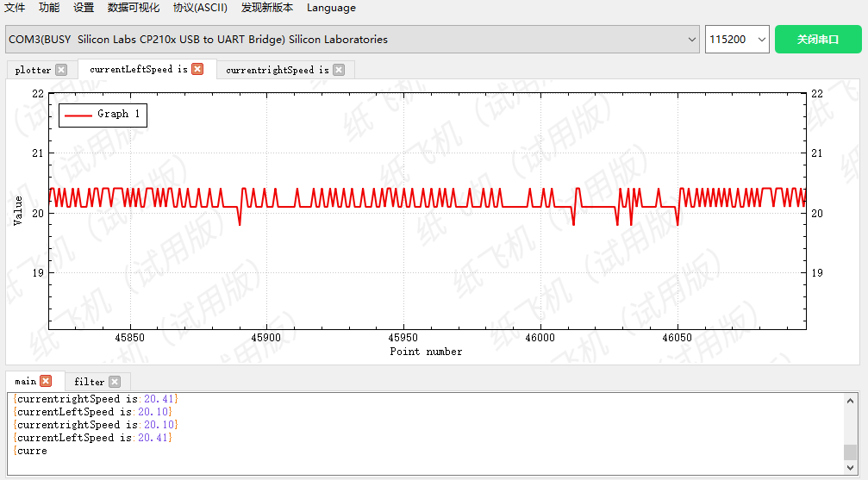Close the main console tab
The width and height of the screenshot is (868, 480).
(x=46, y=381)
